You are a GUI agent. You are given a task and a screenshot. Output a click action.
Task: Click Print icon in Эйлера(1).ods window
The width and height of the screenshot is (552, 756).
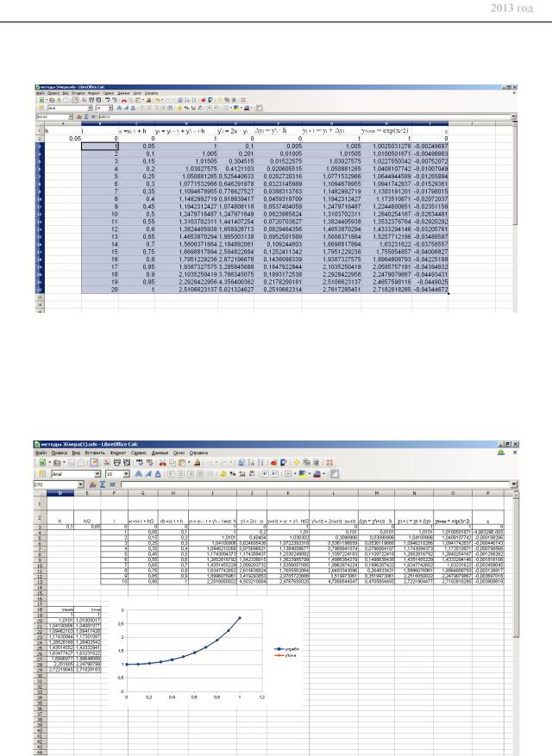click(x=116, y=463)
